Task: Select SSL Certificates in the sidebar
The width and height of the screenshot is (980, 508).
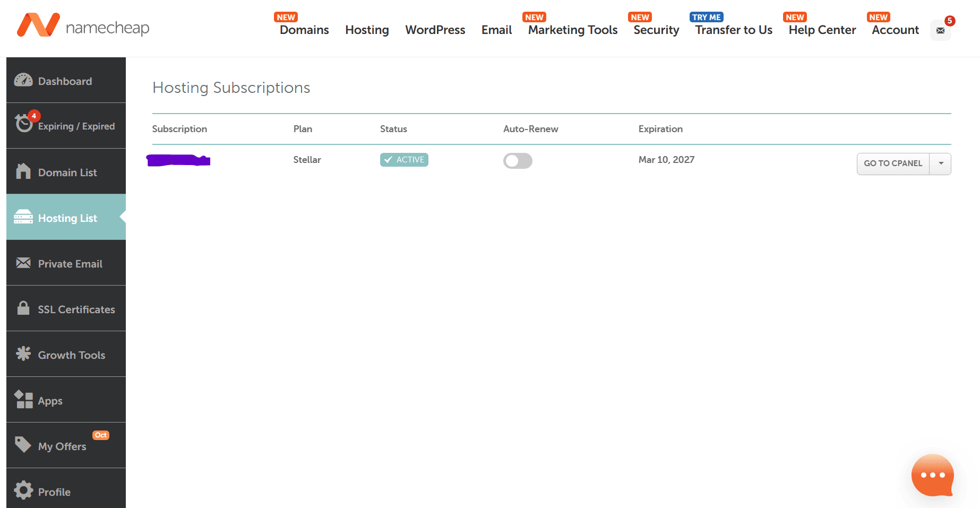Action: coord(66,308)
